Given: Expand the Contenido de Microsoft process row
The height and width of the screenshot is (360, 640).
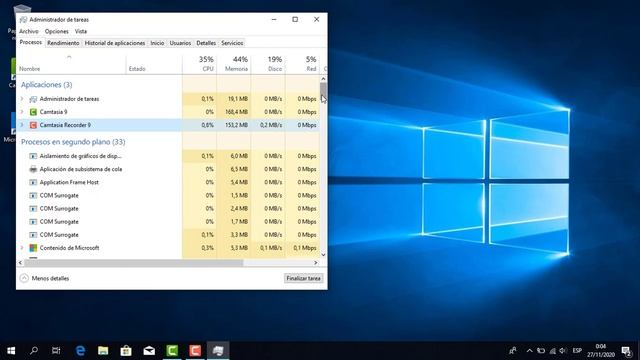Looking at the screenshot, I should coord(22,248).
